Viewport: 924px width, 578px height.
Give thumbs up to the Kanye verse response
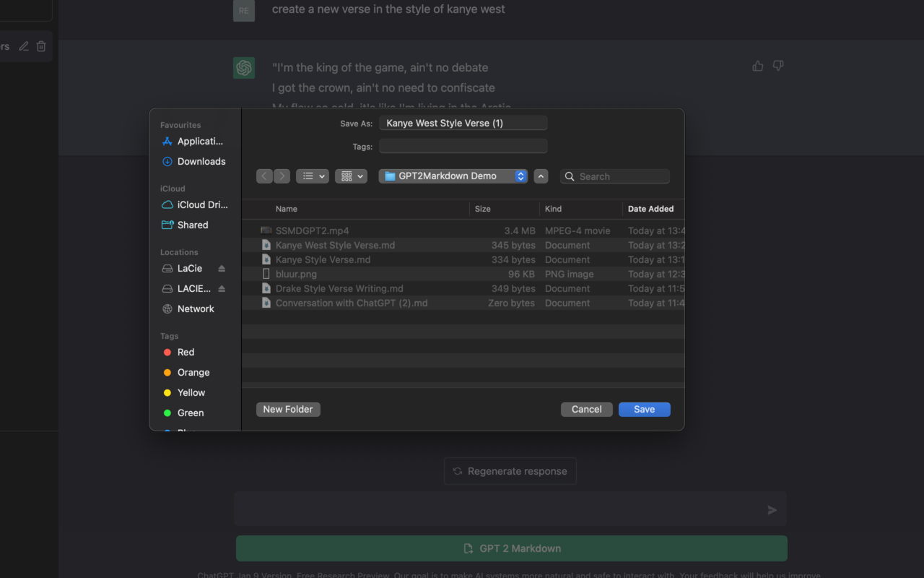click(757, 66)
